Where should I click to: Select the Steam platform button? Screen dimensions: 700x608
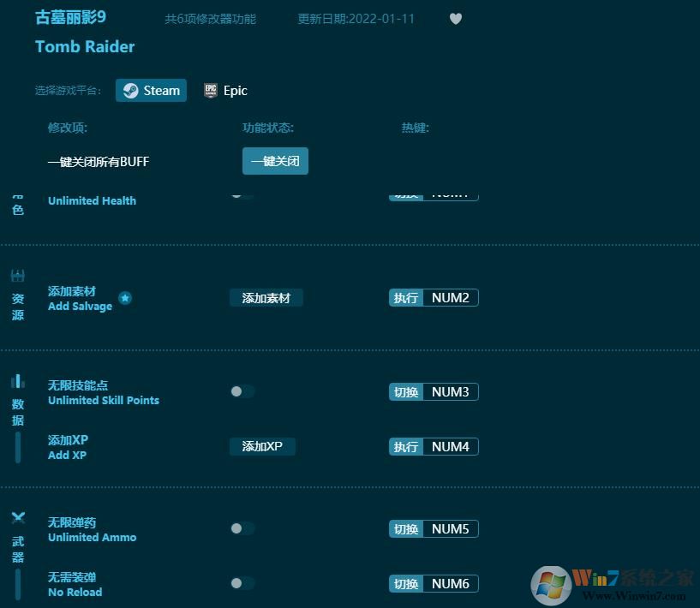point(151,91)
